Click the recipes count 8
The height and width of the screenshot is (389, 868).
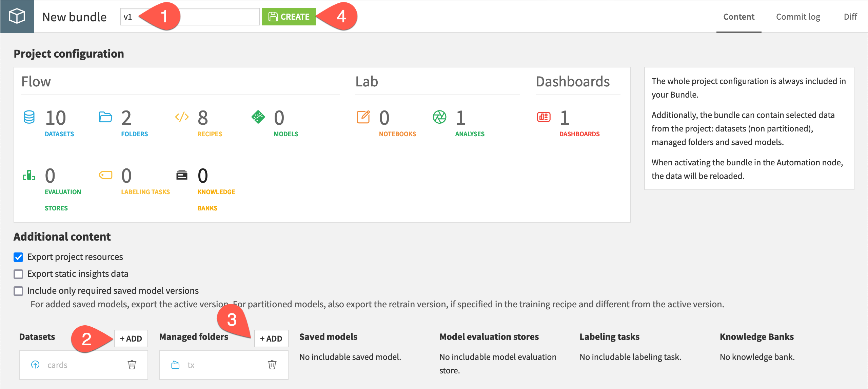(x=203, y=118)
